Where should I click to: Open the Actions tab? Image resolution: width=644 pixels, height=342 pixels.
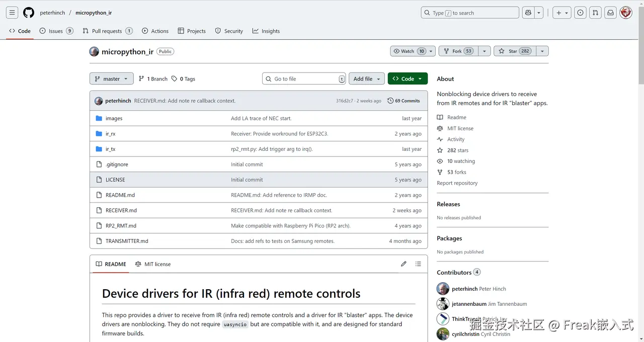[155, 31]
